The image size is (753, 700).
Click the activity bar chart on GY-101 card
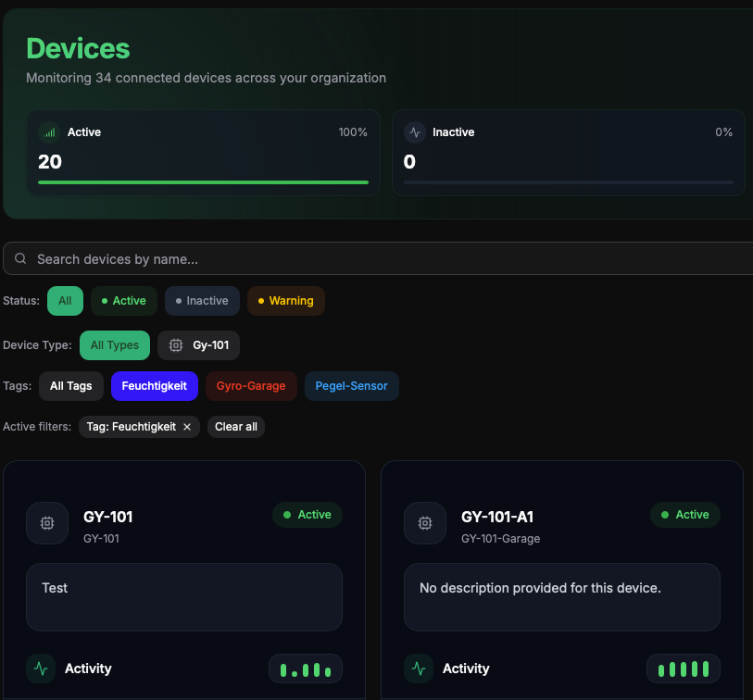[306, 669]
